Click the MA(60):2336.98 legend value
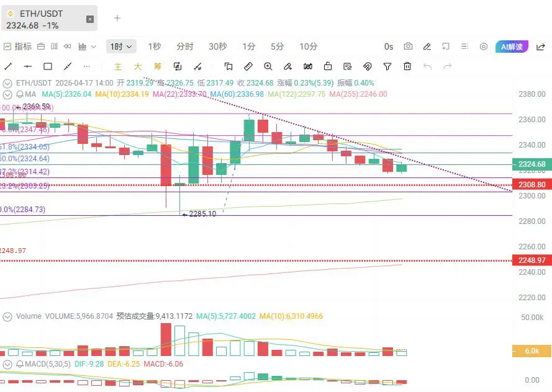This screenshot has height=392, width=552. click(x=237, y=94)
